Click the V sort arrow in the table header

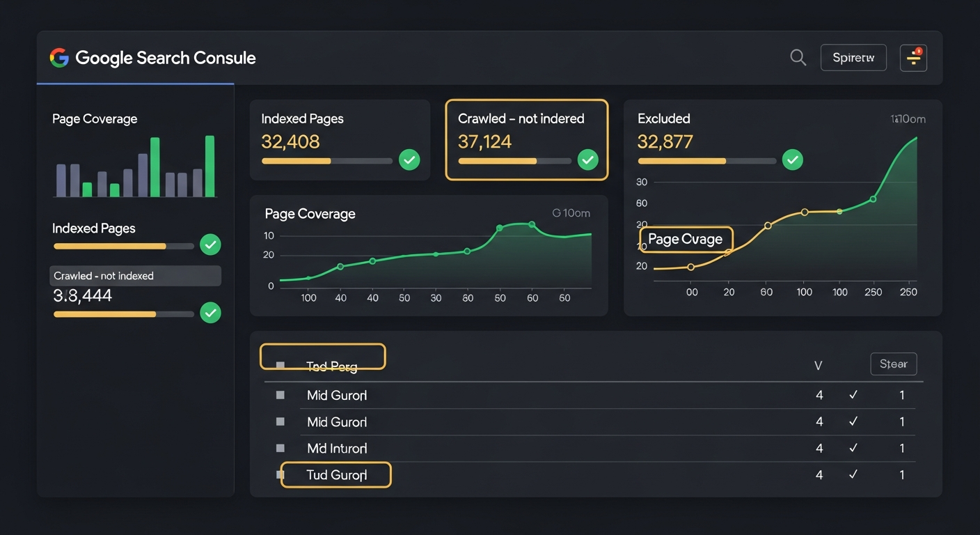pyautogui.click(x=819, y=365)
